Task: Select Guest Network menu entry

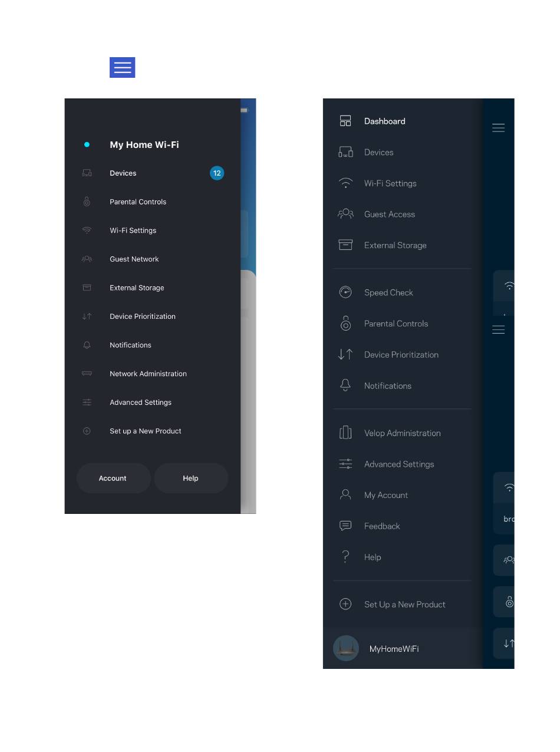Action: 134,259
